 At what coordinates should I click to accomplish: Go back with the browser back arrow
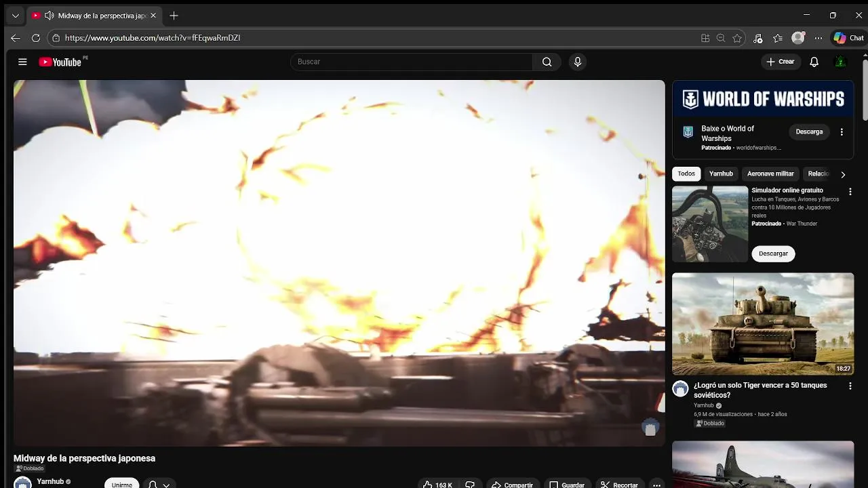point(16,38)
